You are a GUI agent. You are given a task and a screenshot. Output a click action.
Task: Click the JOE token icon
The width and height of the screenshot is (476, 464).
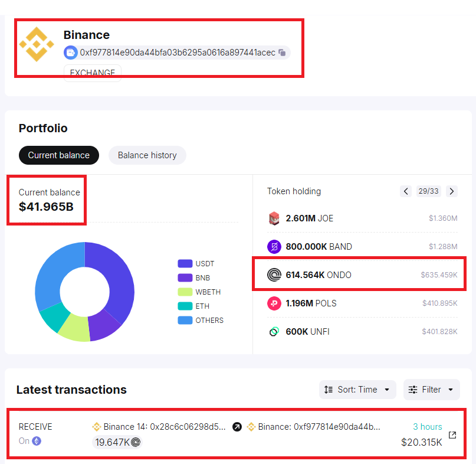click(274, 218)
